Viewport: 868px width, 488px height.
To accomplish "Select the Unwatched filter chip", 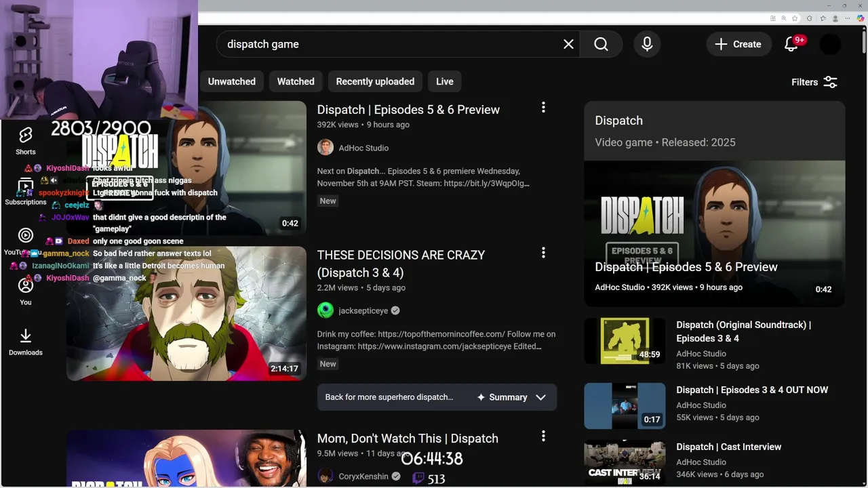I will pyautogui.click(x=232, y=81).
